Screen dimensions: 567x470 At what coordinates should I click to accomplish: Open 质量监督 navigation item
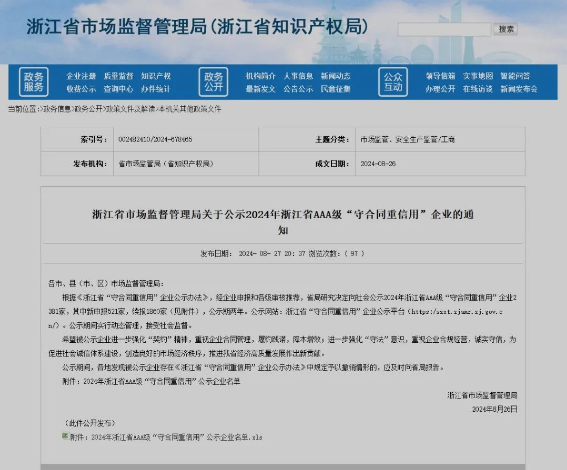[x=119, y=76]
